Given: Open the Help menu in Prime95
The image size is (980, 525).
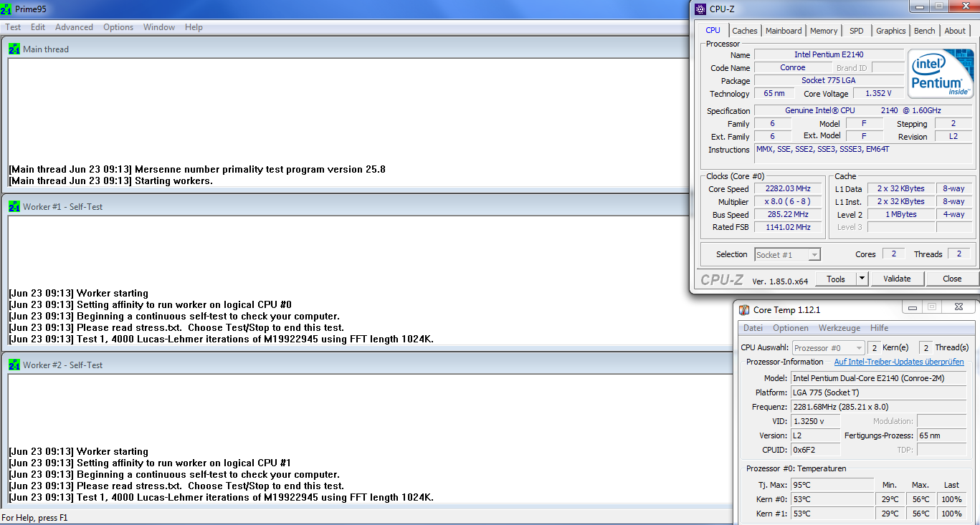Looking at the screenshot, I should [194, 27].
